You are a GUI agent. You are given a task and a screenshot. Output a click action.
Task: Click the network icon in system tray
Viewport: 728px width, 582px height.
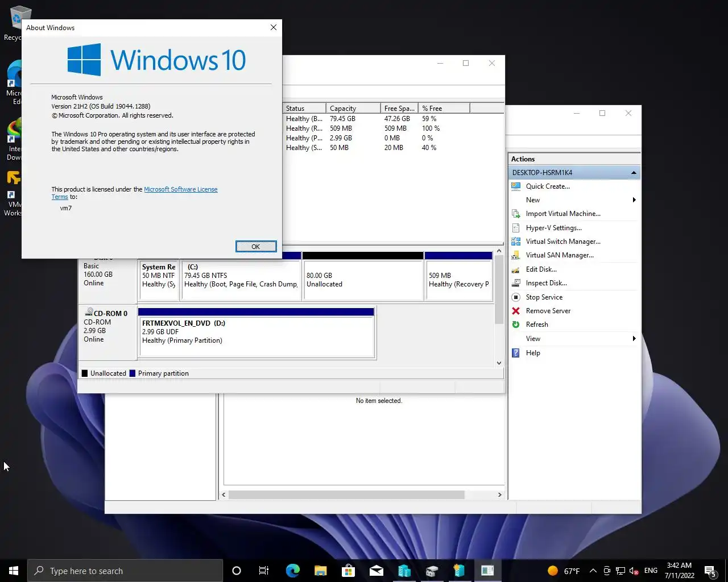[x=621, y=571]
